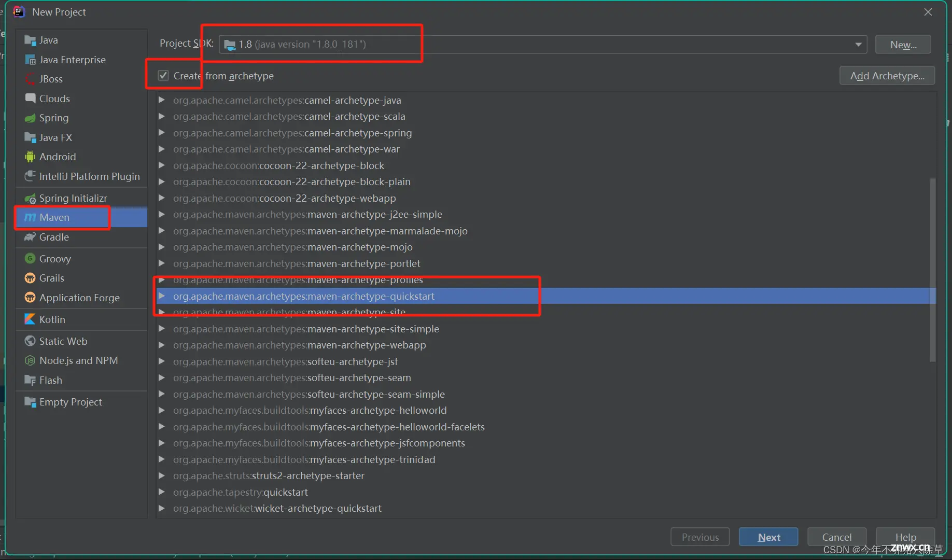This screenshot has width=952, height=560.
Task: Select Gradle in project type list
Action: 81,237
